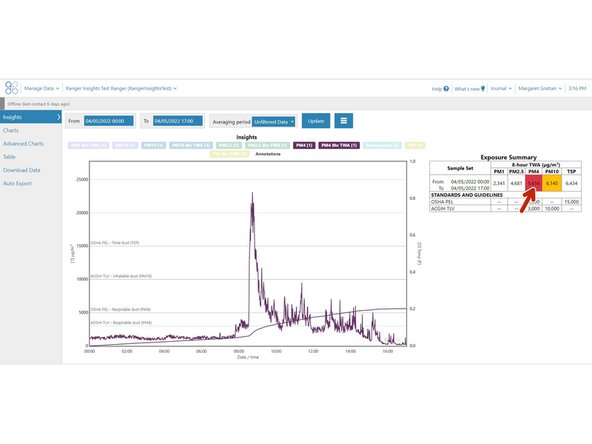
Task: Open Auto Export in the sidebar
Action: [x=17, y=183]
